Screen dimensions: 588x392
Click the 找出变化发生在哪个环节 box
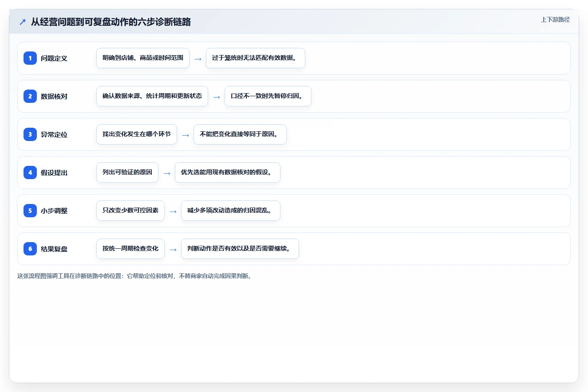pos(137,134)
